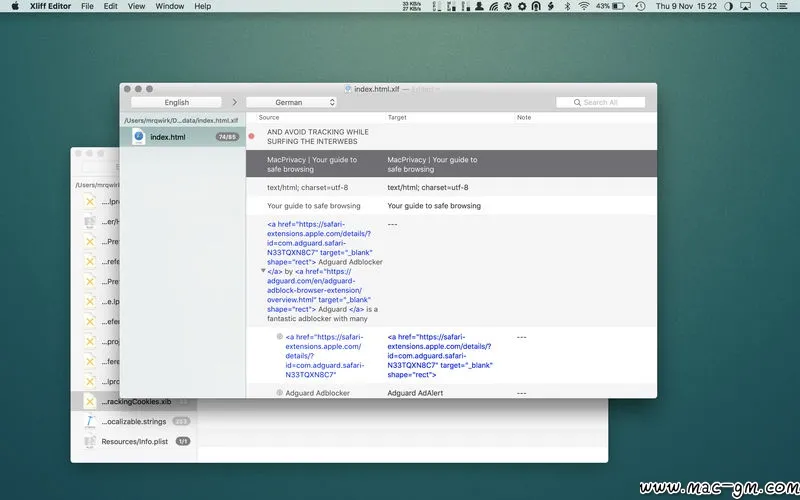The height and width of the screenshot is (500, 800).
Task: Click the clock Thu 9 Nov 15:22
Action: (686, 6)
